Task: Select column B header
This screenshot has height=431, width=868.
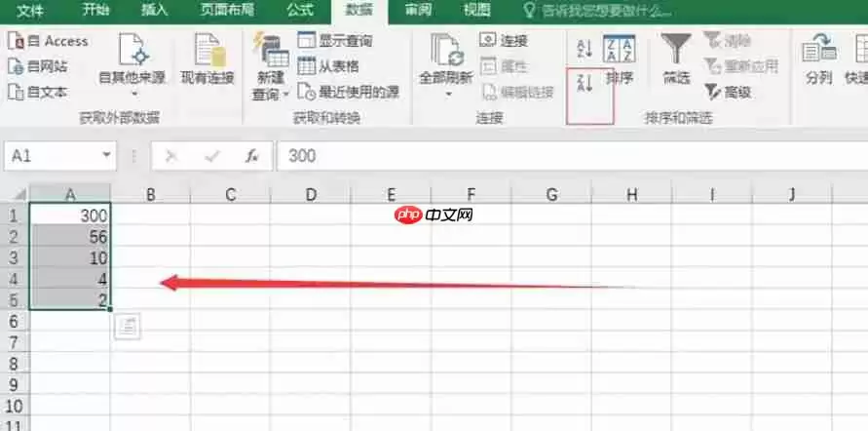Action: [151, 194]
